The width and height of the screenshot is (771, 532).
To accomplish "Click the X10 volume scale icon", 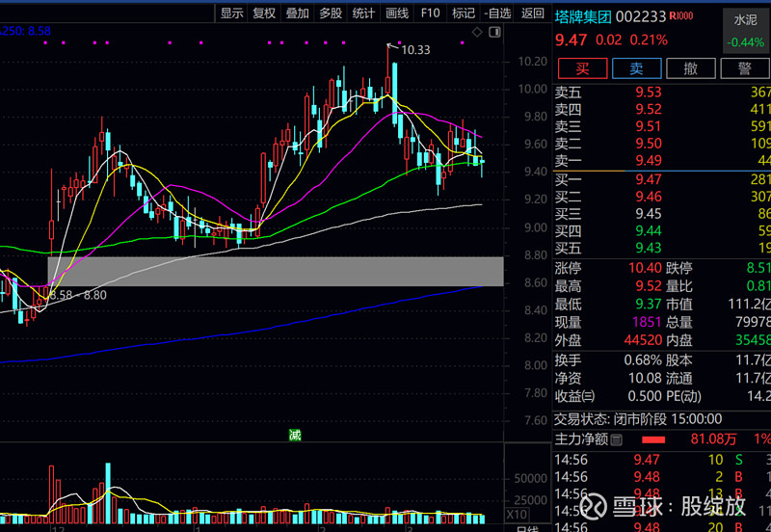I will click(x=515, y=516).
